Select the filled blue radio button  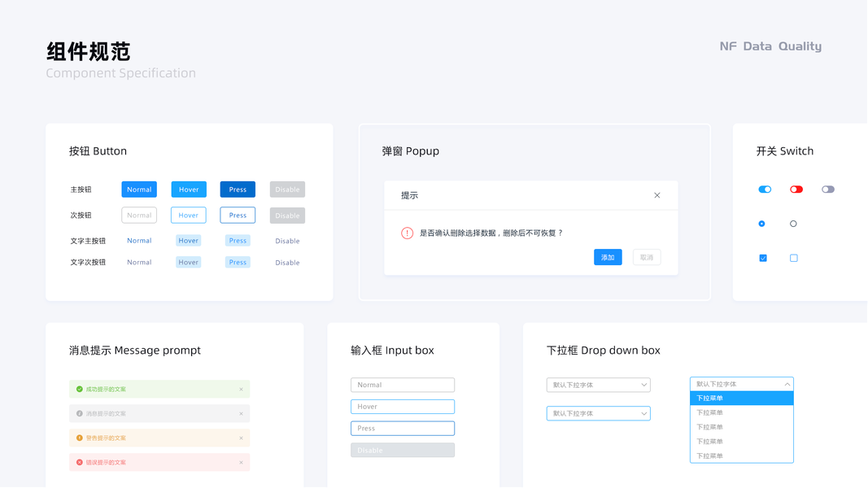(761, 224)
